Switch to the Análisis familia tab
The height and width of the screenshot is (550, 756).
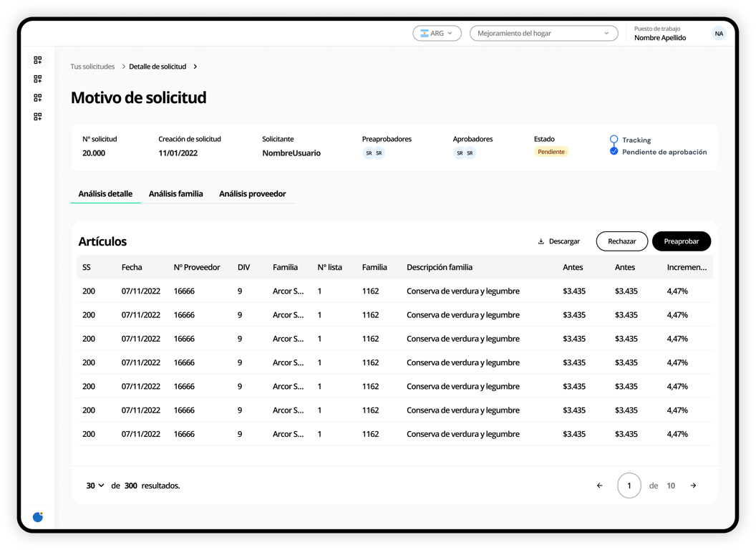pyautogui.click(x=175, y=194)
